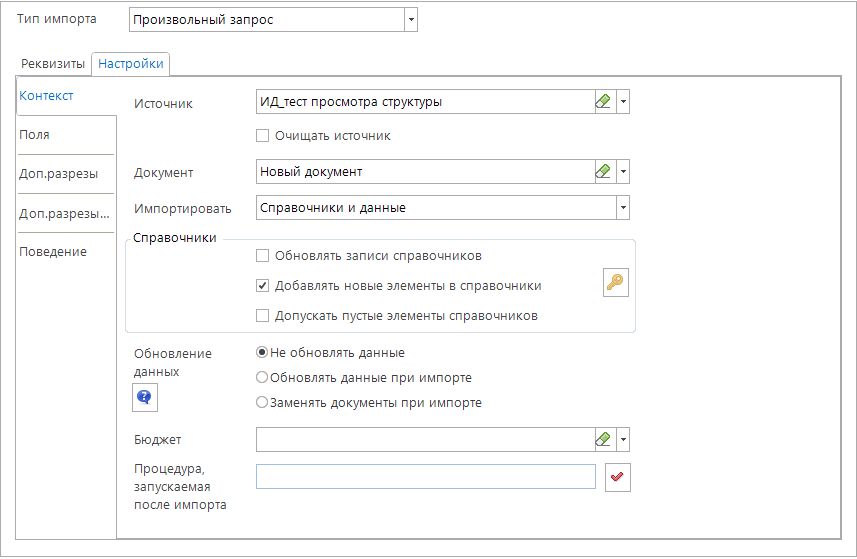
Task: Expand the Документ dropdown arrow
Action: [x=623, y=172]
